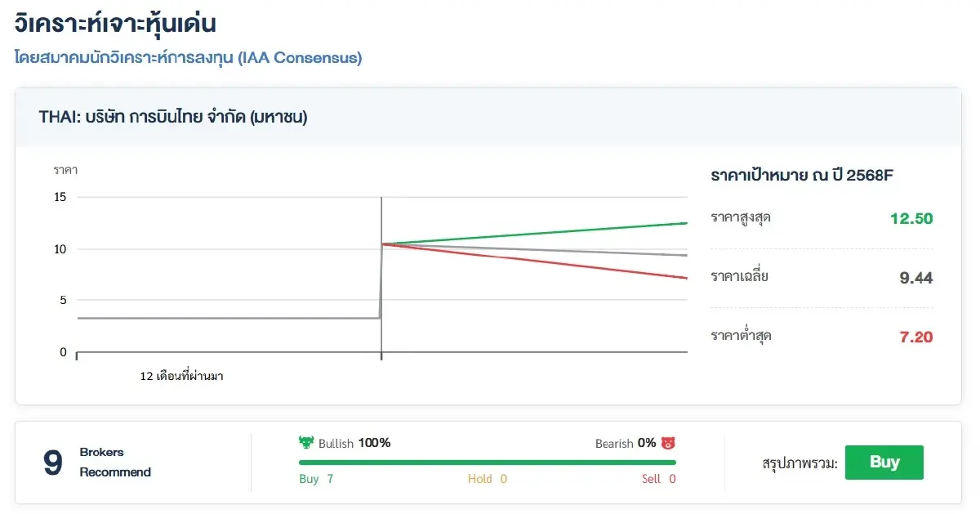The height and width of the screenshot is (514, 980).
Task: Select the Sell 0 recommendation count
Action: (658, 479)
